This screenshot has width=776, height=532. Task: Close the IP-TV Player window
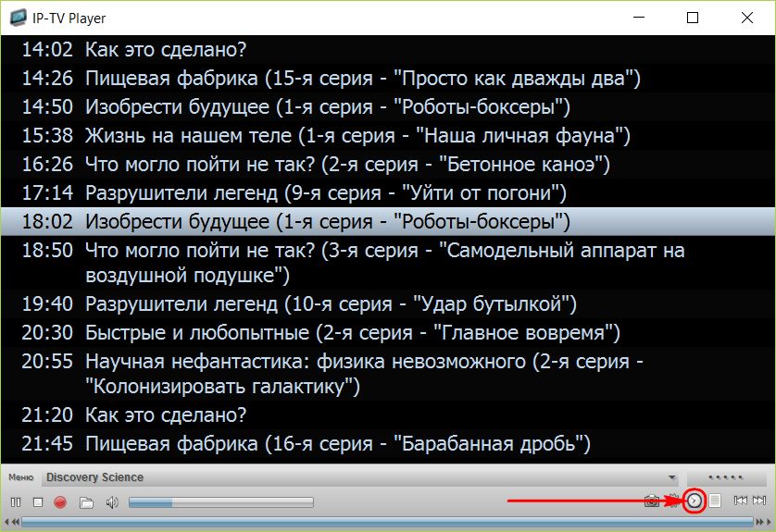click(746, 18)
